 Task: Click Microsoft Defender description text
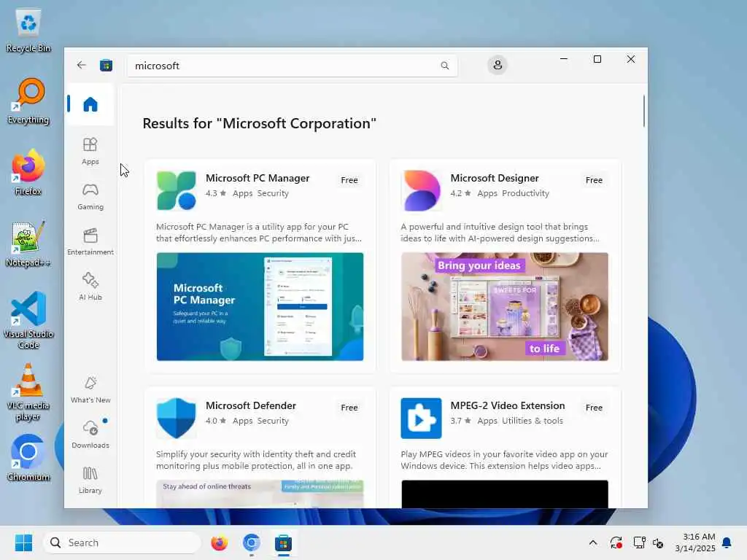point(256,460)
